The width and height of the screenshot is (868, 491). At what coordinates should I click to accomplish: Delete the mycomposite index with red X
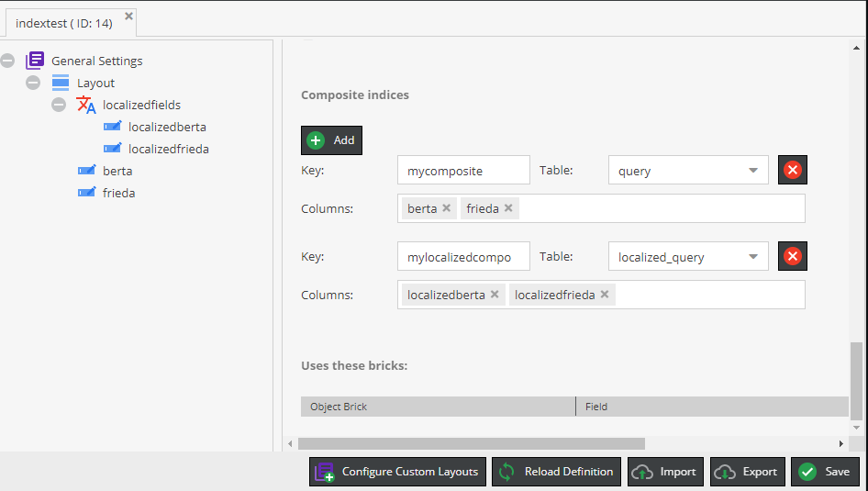pos(793,170)
